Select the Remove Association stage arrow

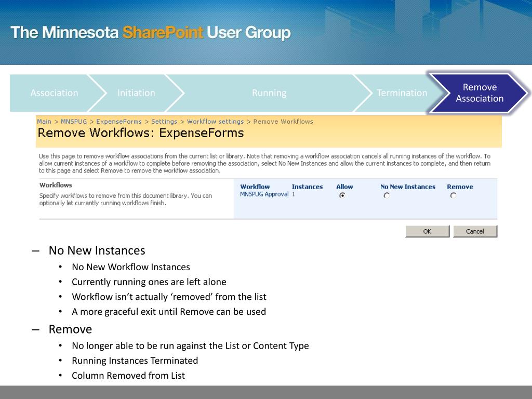(x=480, y=93)
